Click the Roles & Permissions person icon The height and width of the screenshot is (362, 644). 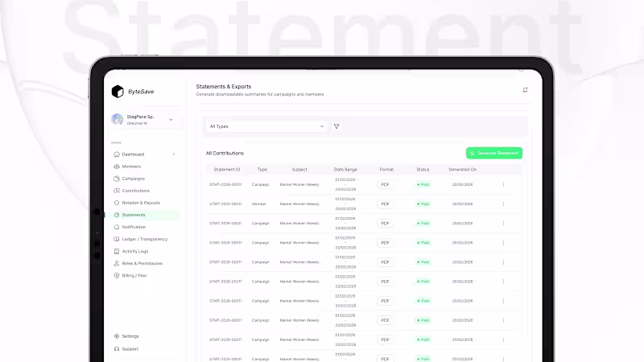click(x=117, y=264)
